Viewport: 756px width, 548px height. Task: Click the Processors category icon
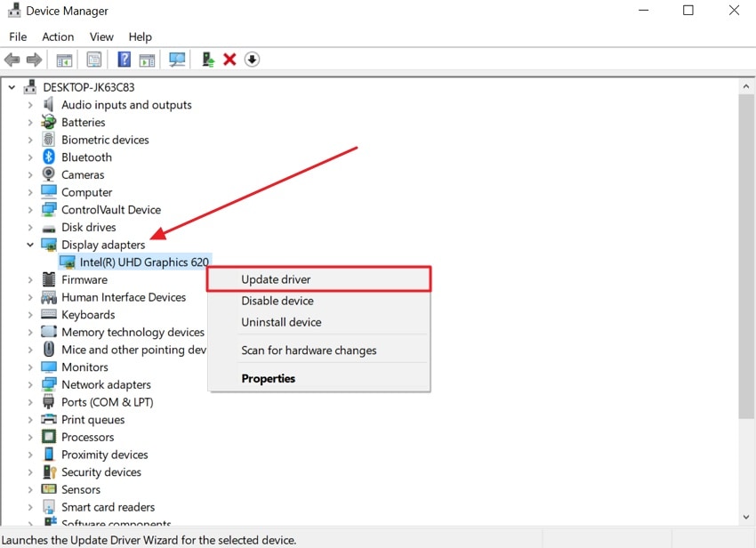click(49, 437)
